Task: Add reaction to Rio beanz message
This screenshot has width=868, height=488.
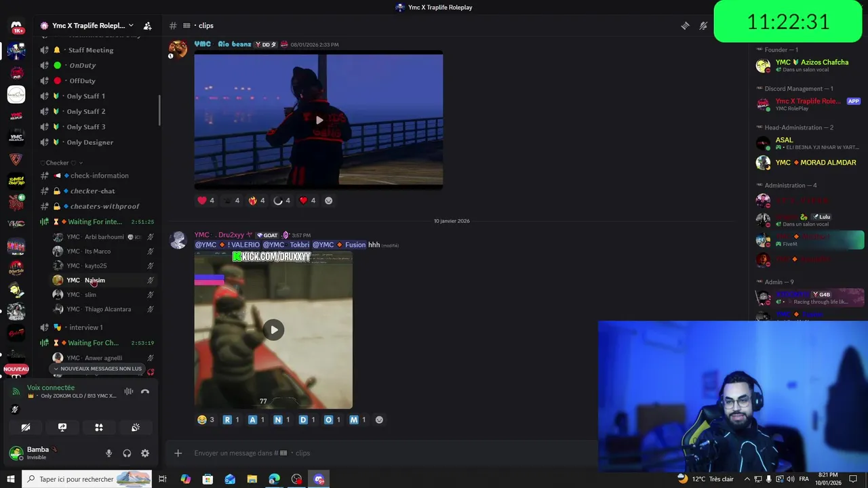Action: tap(329, 201)
